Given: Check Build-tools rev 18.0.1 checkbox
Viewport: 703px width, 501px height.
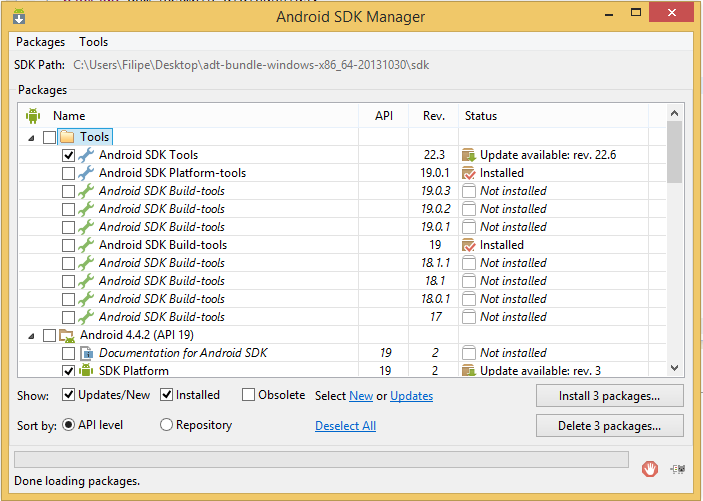Looking at the screenshot, I should (68, 299).
